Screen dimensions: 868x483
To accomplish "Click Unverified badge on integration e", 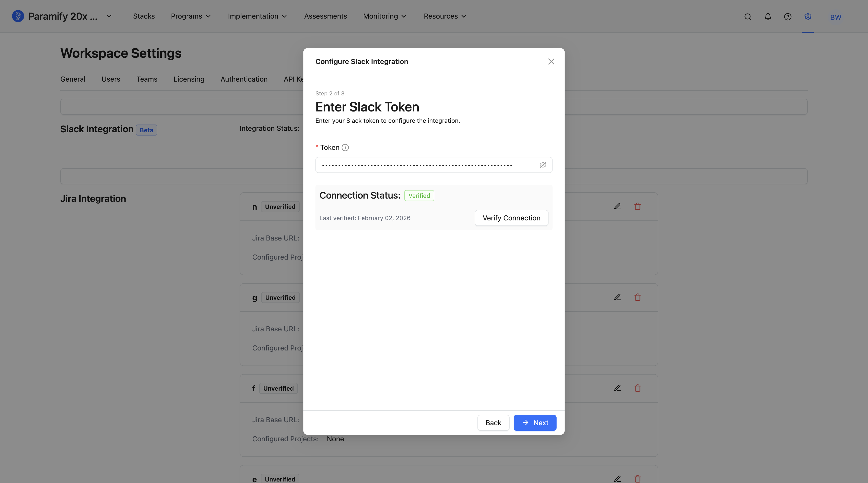I will 280,479.
